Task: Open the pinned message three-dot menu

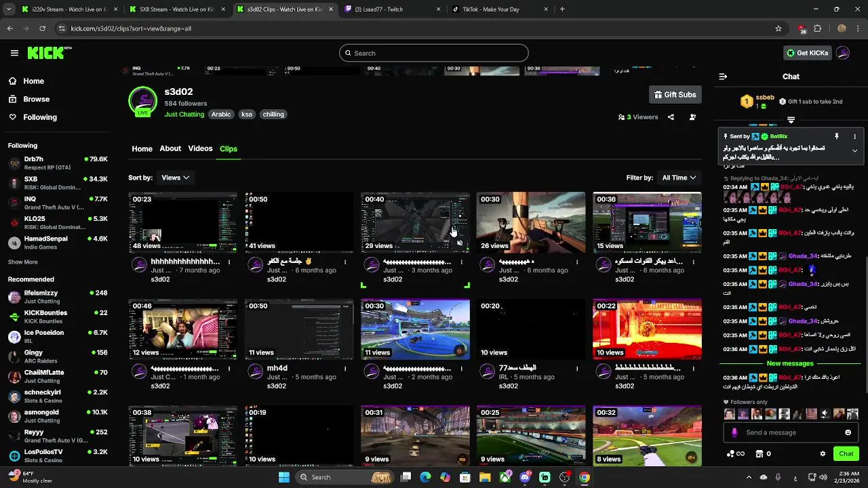Action: [854, 136]
